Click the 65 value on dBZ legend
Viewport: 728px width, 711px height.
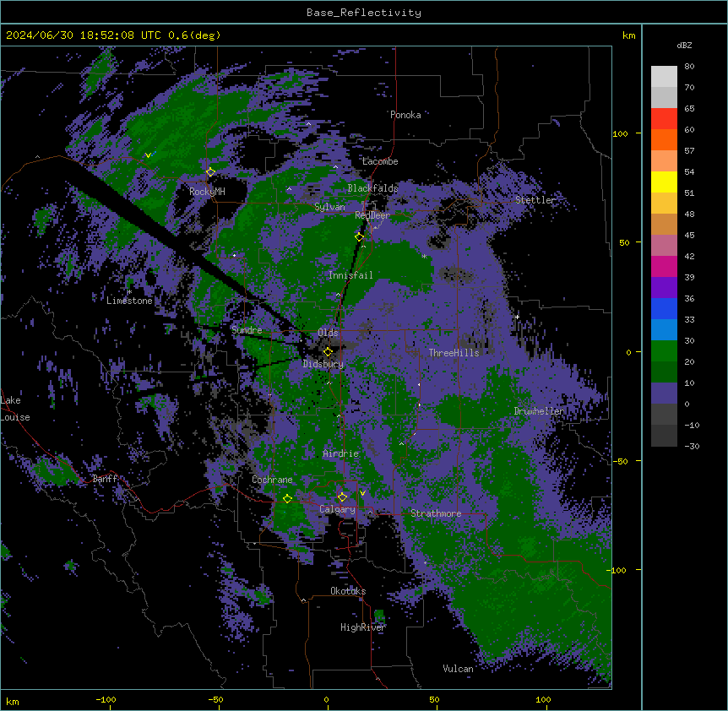tap(689, 109)
